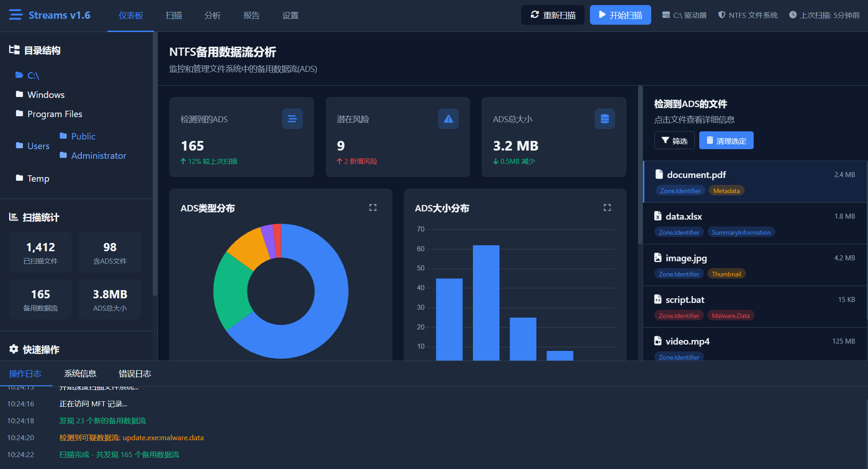Expand the ADS类型分布 chart to fullscreen
Screen dimensions: 868x469
click(373, 208)
